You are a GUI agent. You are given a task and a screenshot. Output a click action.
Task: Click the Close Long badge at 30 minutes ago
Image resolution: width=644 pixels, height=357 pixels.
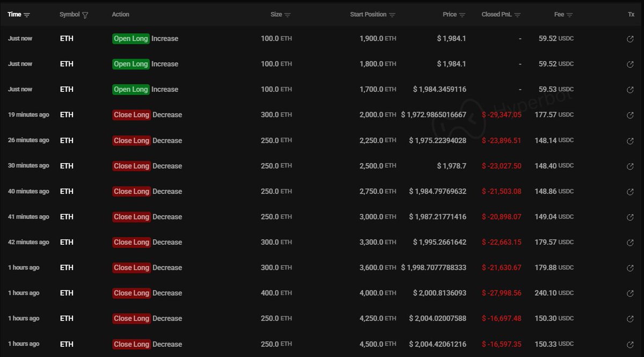131,166
